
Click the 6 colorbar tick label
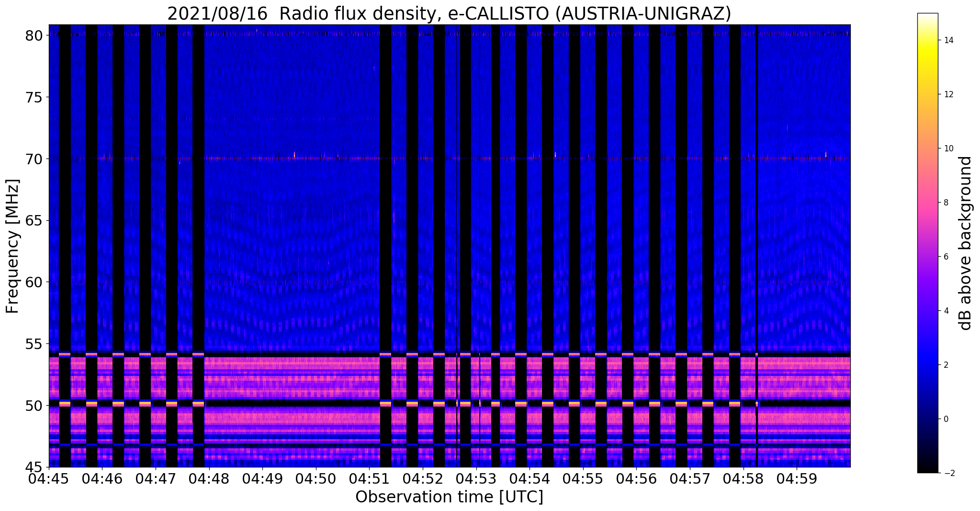pyautogui.click(x=946, y=257)
